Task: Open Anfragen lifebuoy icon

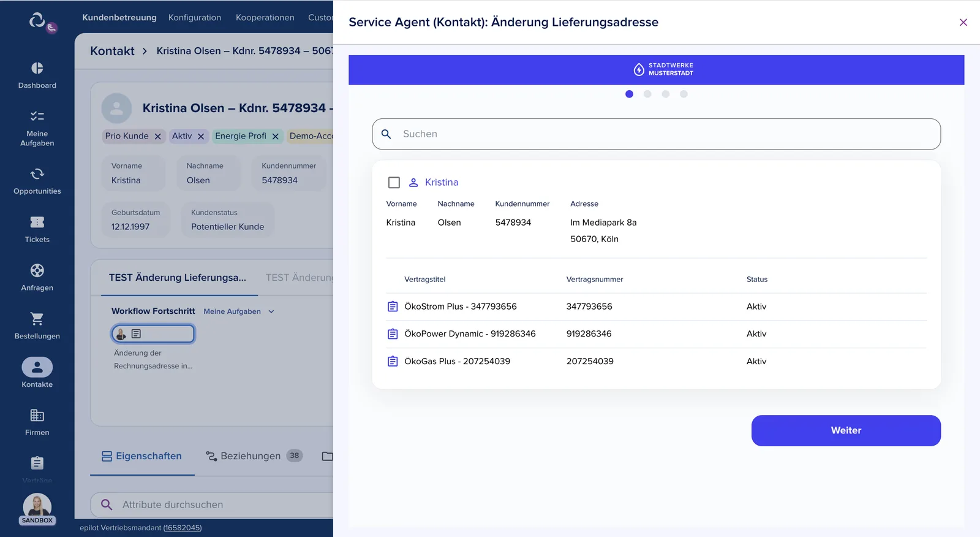Action: coord(37,270)
